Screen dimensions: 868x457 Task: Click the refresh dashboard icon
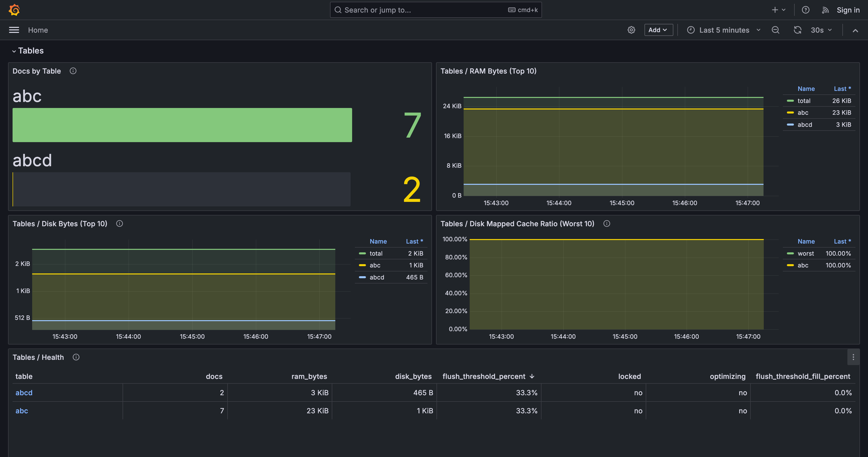pyautogui.click(x=797, y=30)
